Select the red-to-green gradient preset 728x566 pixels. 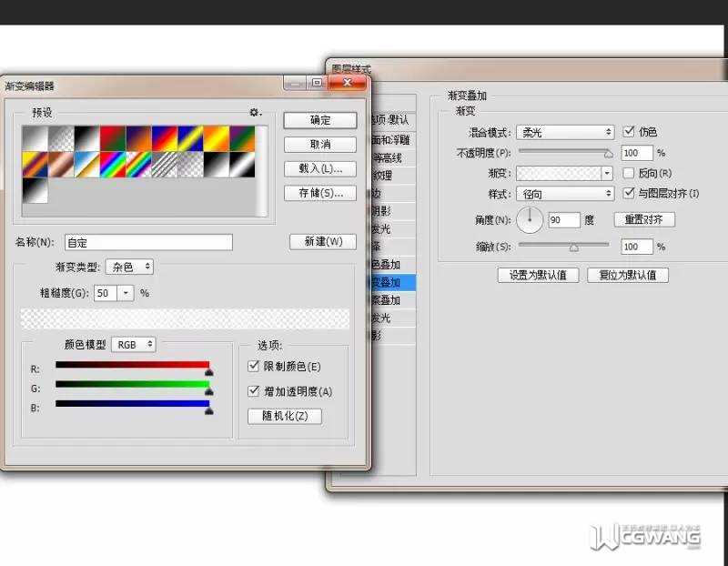(x=113, y=138)
